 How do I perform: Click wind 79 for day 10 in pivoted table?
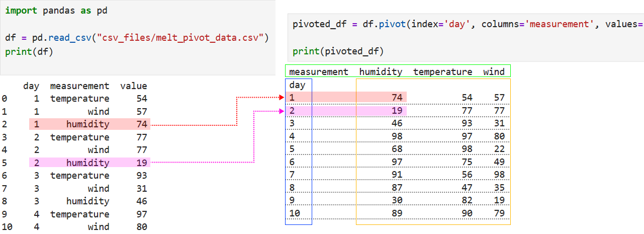coord(499,214)
